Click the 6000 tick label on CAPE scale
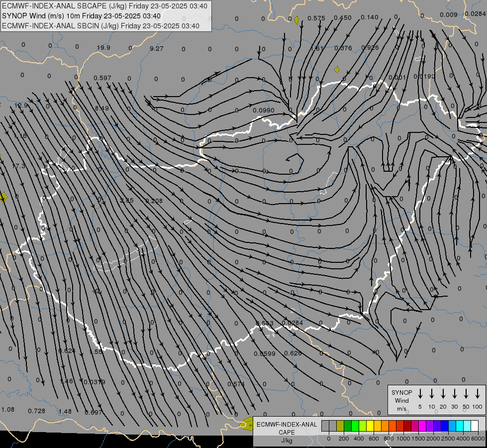The image size is (487, 448). 479,439
